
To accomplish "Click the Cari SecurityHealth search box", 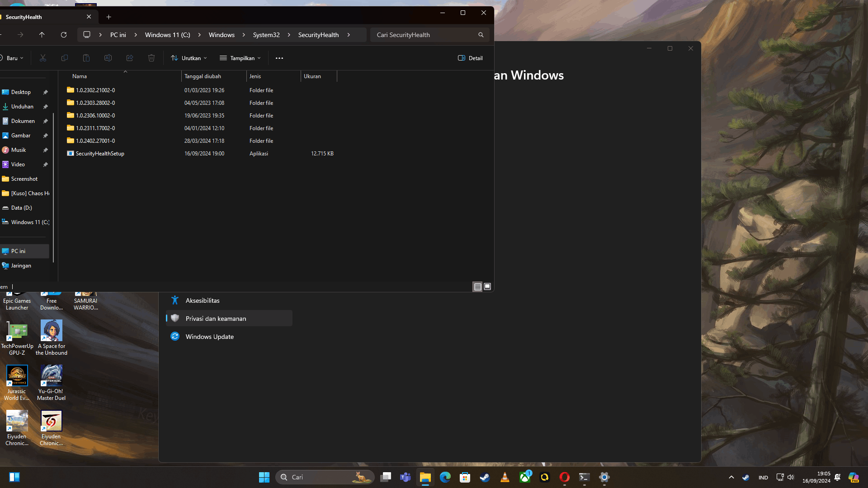I will pyautogui.click(x=425, y=35).
